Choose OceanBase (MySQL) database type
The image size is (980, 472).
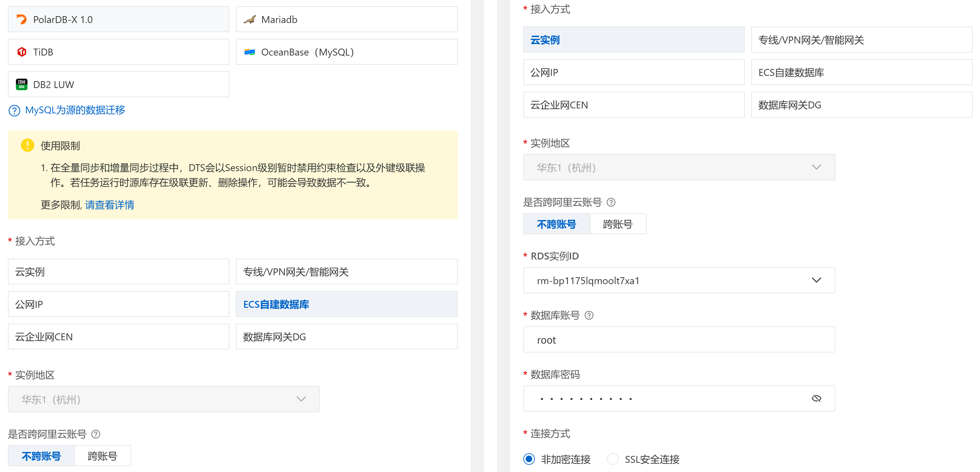[x=346, y=52]
